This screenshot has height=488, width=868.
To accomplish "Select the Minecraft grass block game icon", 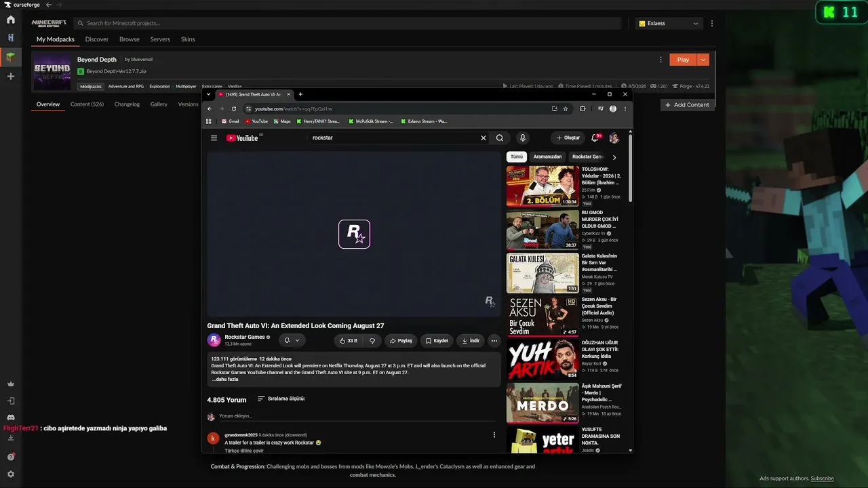I will [x=11, y=57].
